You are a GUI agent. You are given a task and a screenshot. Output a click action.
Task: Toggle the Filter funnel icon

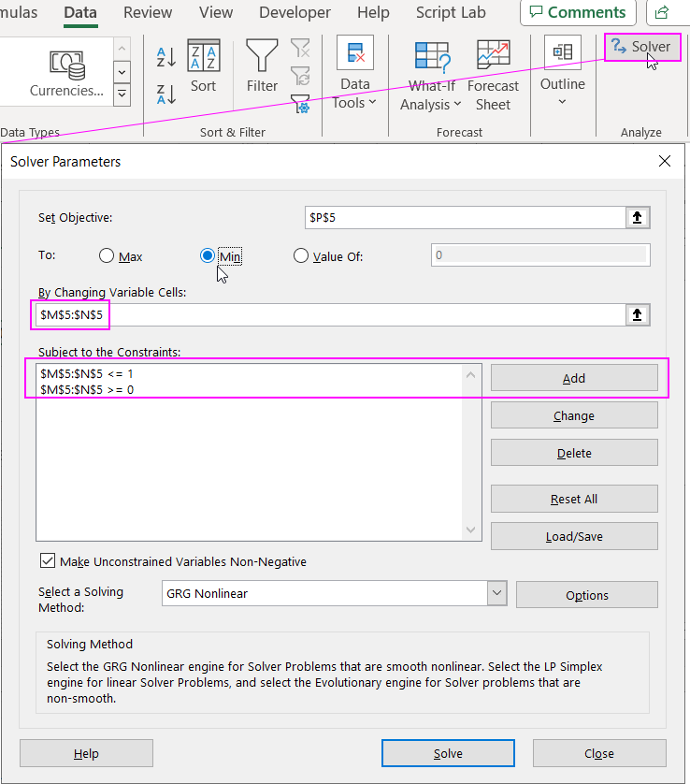[x=262, y=66]
